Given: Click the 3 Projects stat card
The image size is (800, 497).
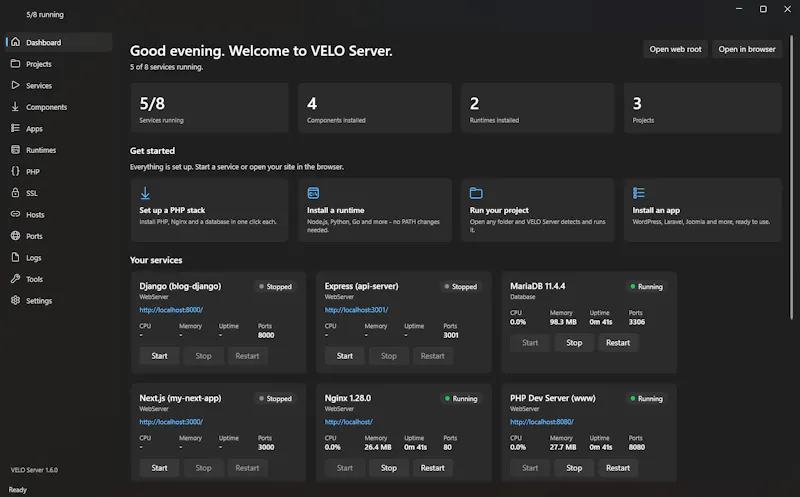Looking at the screenshot, I should (703, 108).
